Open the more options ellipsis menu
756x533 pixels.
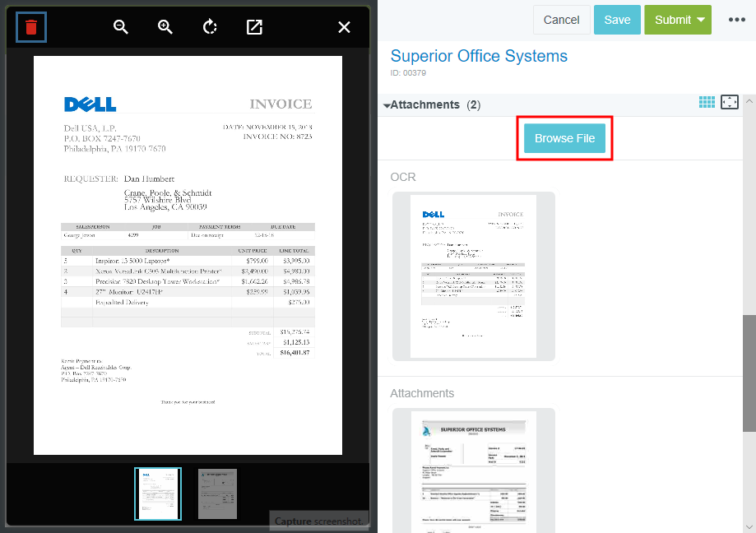tap(736, 20)
